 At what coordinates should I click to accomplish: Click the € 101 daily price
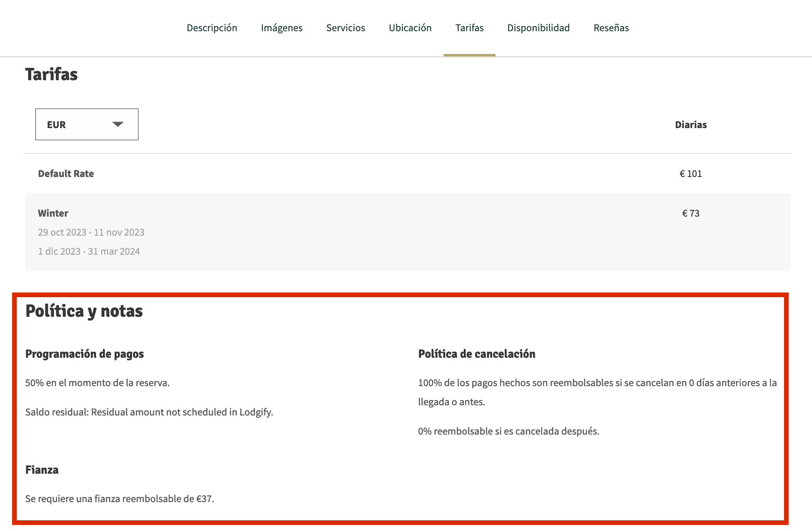pyautogui.click(x=690, y=174)
